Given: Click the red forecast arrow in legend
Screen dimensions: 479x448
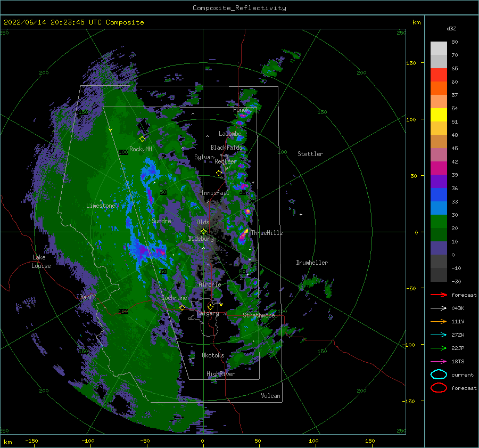Looking at the screenshot, I should 439,295.
